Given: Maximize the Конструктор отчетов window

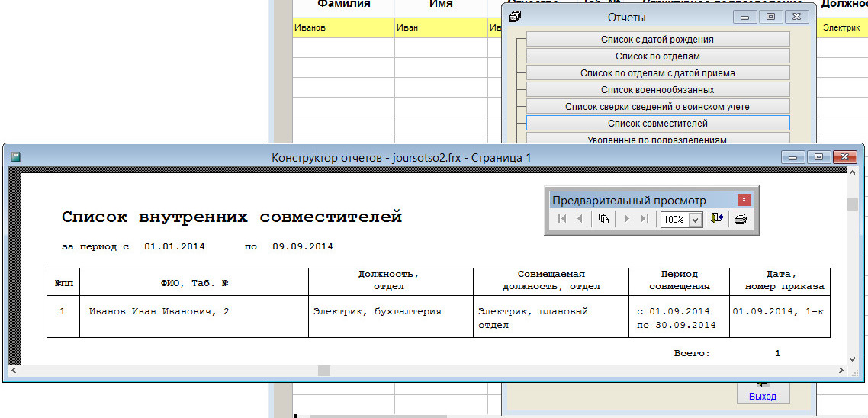Looking at the screenshot, I should [818, 157].
